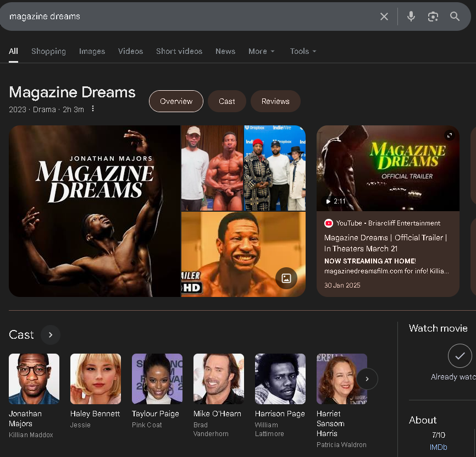Screen dimensions: 476x457
Task: Open Magazine Dreams Official Trailer title link
Action: pyautogui.click(x=385, y=243)
